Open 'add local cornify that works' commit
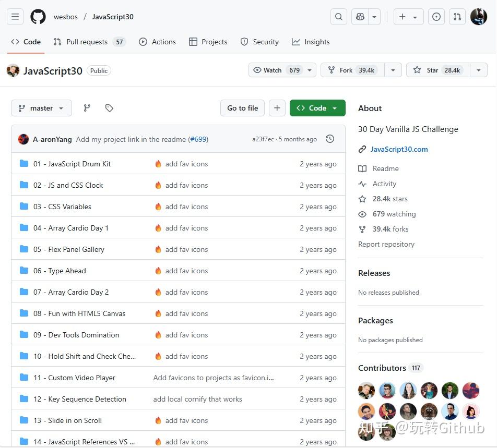This screenshot has width=497, height=448. pos(197,399)
